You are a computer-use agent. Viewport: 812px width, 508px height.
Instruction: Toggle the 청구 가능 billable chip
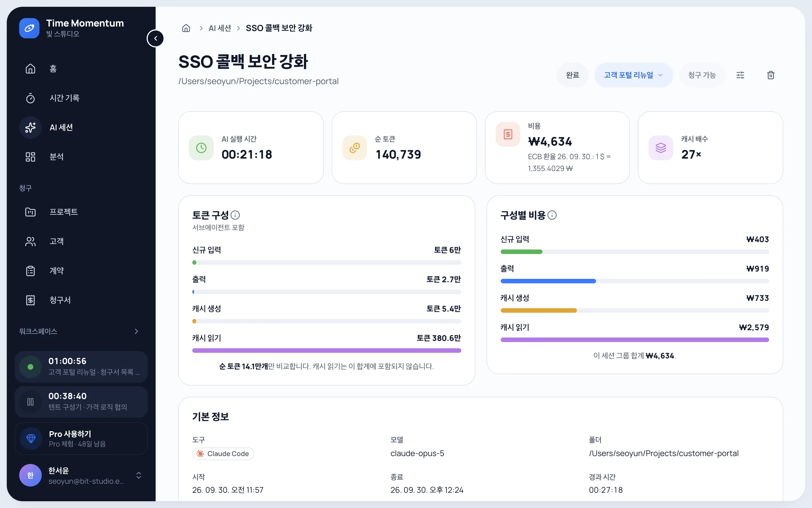[702, 75]
